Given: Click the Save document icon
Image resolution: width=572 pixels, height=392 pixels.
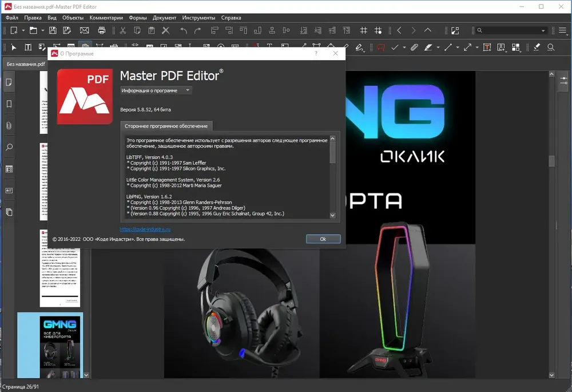Looking at the screenshot, I should tap(53, 31).
